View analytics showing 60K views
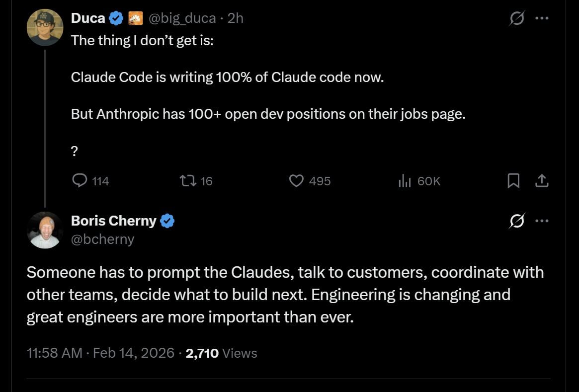The image size is (579, 392). pyautogui.click(x=404, y=181)
